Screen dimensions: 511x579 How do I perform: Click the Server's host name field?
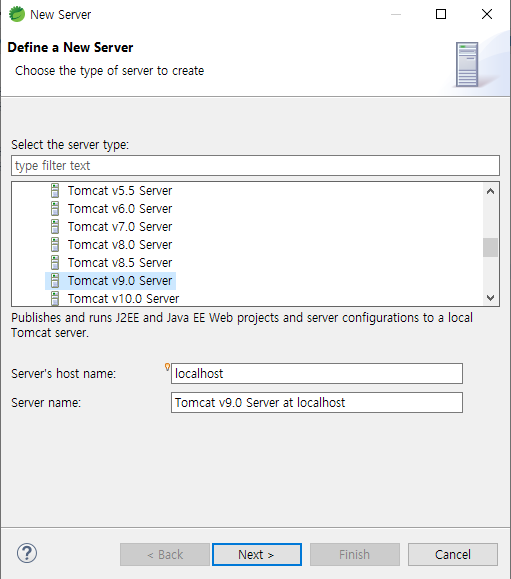[x=316, y=373]
